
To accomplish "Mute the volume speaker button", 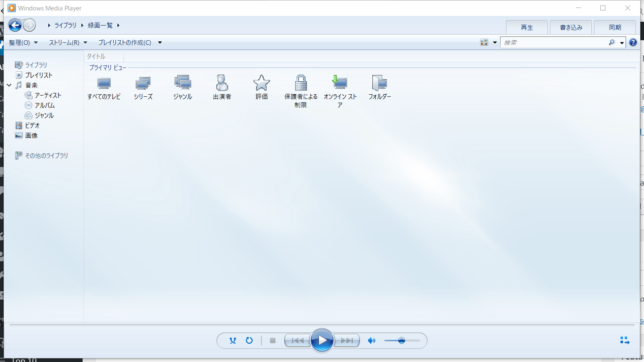I will pos(371,341).
